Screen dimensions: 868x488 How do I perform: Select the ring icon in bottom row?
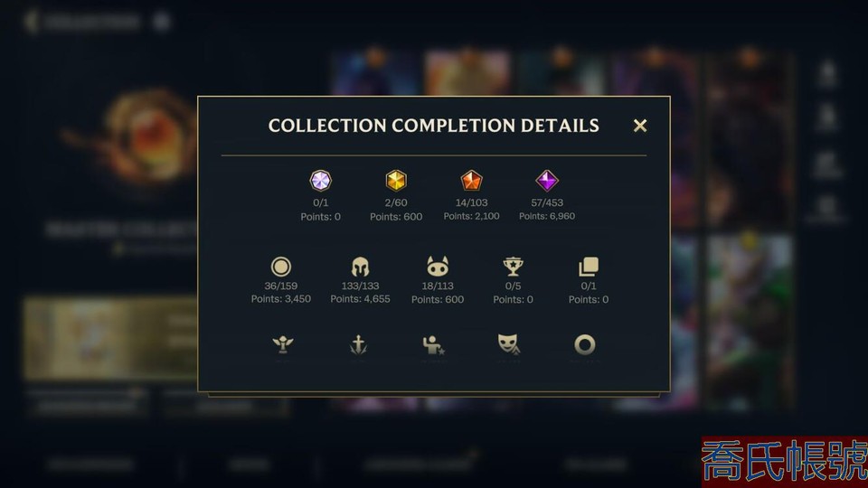pyautogui.click(x=585, y=344)
